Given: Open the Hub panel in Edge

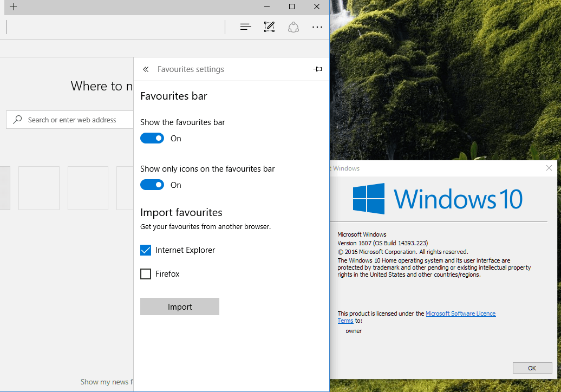Looking at the screenshot, I should point(245,27).
